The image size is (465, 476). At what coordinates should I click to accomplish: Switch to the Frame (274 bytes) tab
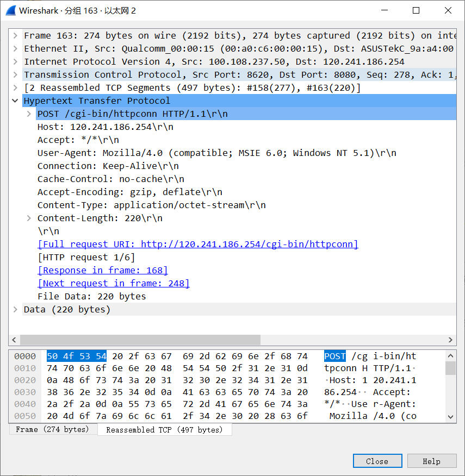point(53,430)
